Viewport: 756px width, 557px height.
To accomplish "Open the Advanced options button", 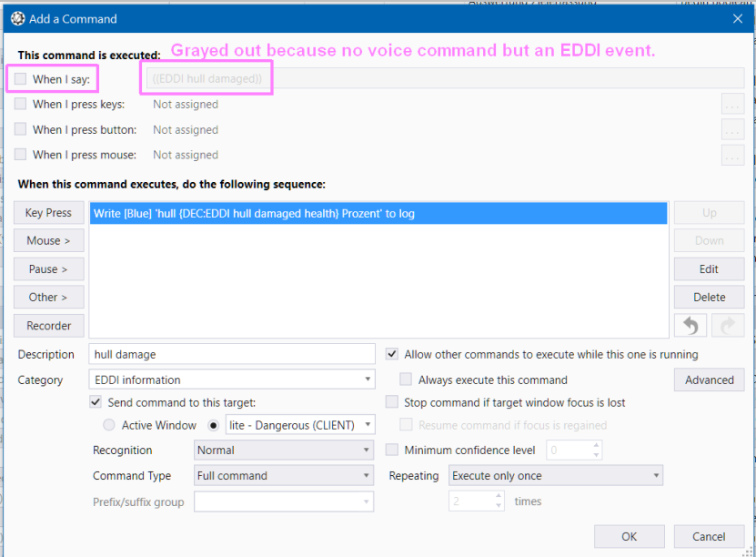I will pyautogui.click(x=710, y=380).
